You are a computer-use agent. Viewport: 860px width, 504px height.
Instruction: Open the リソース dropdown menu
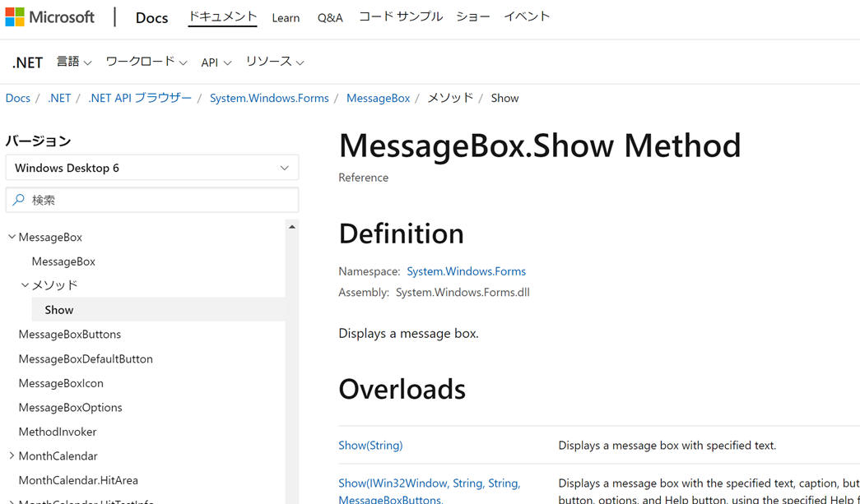coord(275,62)
